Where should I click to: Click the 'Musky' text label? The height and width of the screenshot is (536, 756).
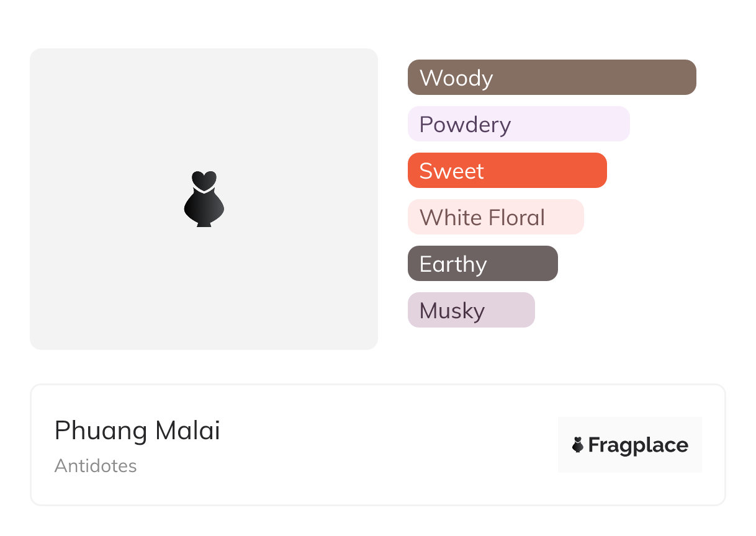(x=452, y=311)
